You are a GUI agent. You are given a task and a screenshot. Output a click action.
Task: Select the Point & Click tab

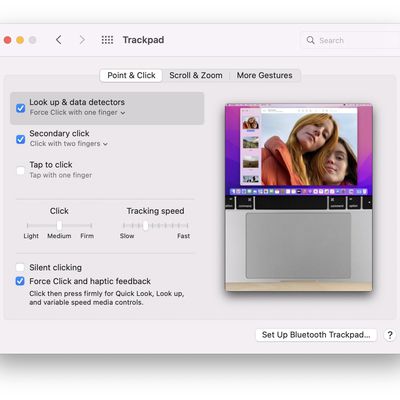pyautogui.click(x=131, y=75)
